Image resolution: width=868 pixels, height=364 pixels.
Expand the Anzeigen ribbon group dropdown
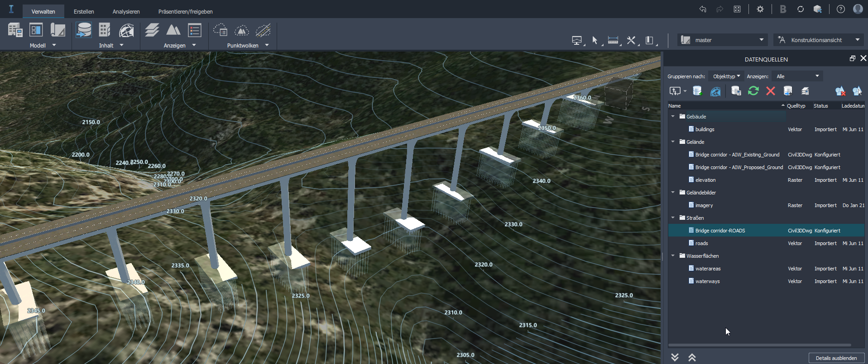point(194,45)
